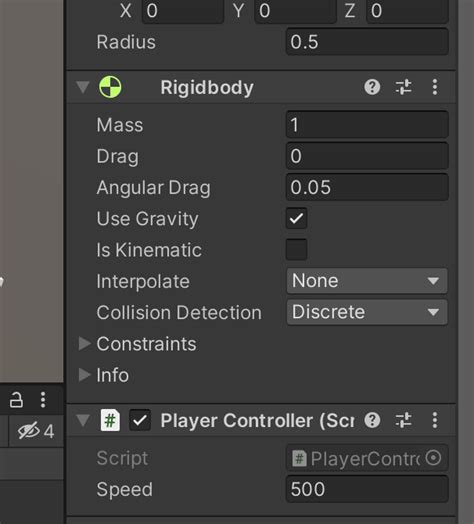This screenshot has width=474, height=524.
Task: Open the Collision Detection dropdown
Action: [367, 312]
